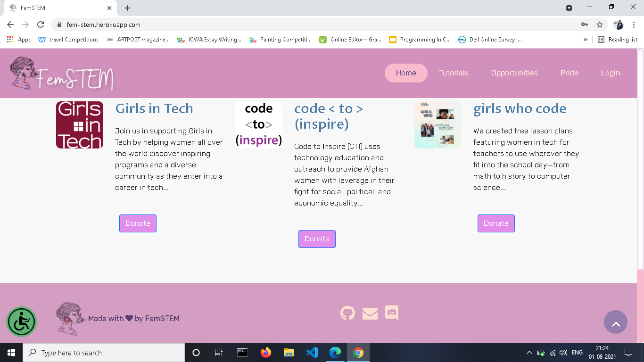Close the FemSTEM browser tab
644x362 pixels.
tap(109, 8)
